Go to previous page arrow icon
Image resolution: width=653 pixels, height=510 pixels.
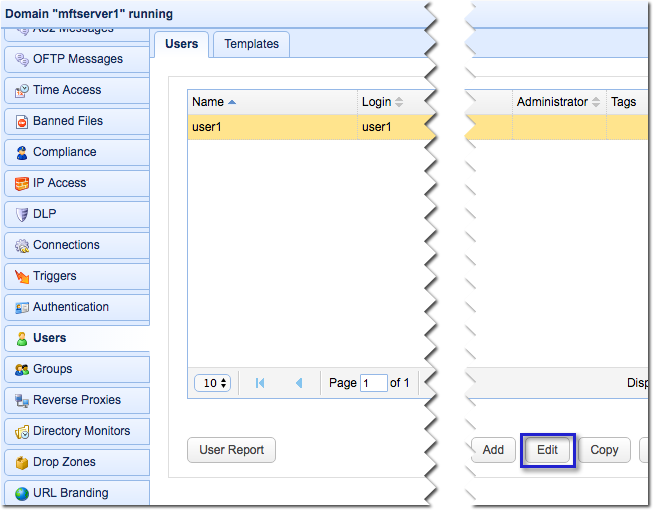click(299, 383)
